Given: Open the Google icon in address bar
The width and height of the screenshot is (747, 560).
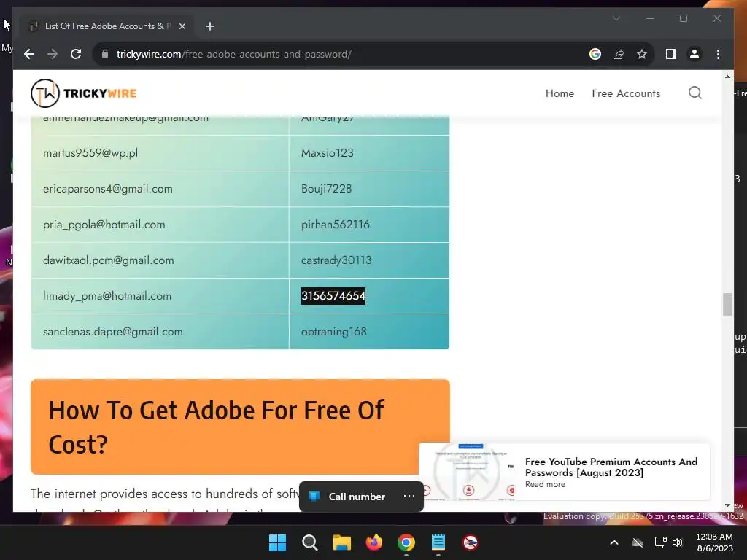Looking at the screenshot, I should (x=595, y=54).
